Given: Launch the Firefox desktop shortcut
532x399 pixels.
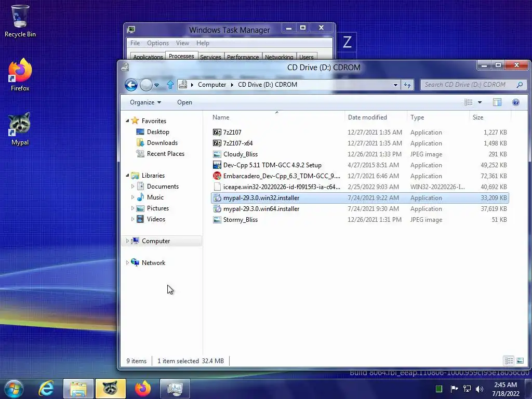Looking at the screenshot, I should pos(20,75).
